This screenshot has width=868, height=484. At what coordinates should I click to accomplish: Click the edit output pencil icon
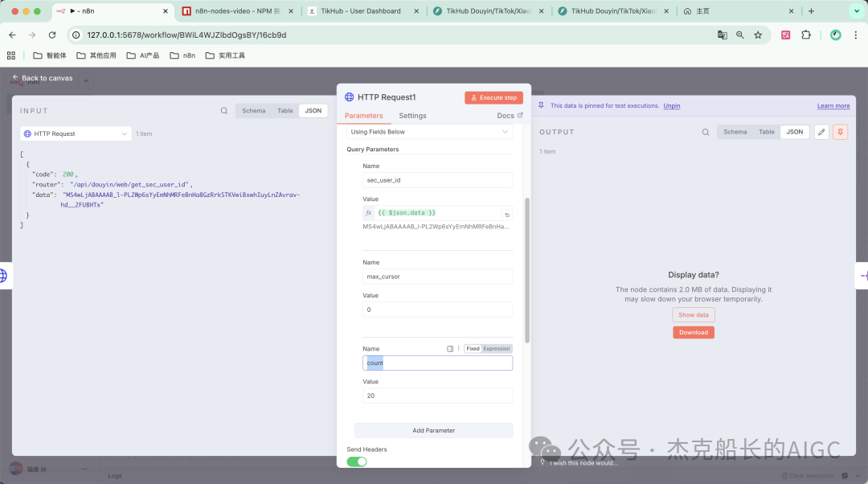821,132
